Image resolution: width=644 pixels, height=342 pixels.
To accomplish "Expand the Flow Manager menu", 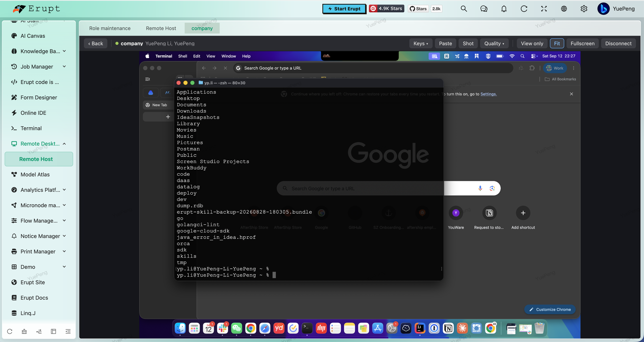I will coord(39,221).
